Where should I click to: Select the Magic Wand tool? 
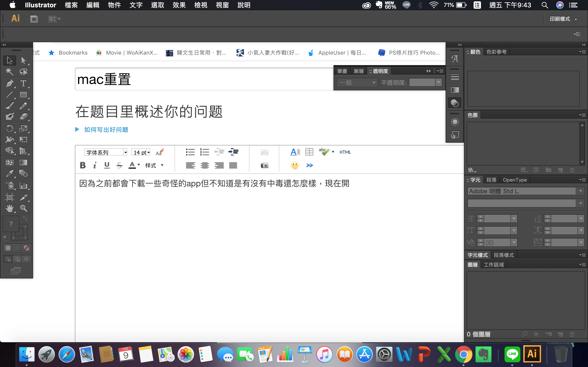(9, 72)
